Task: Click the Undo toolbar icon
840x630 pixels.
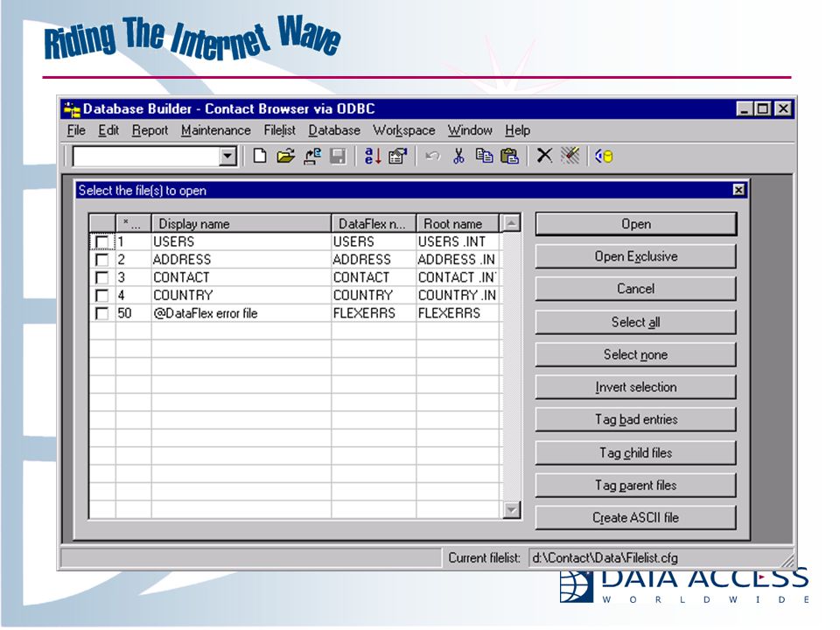Action: point(432,157)
